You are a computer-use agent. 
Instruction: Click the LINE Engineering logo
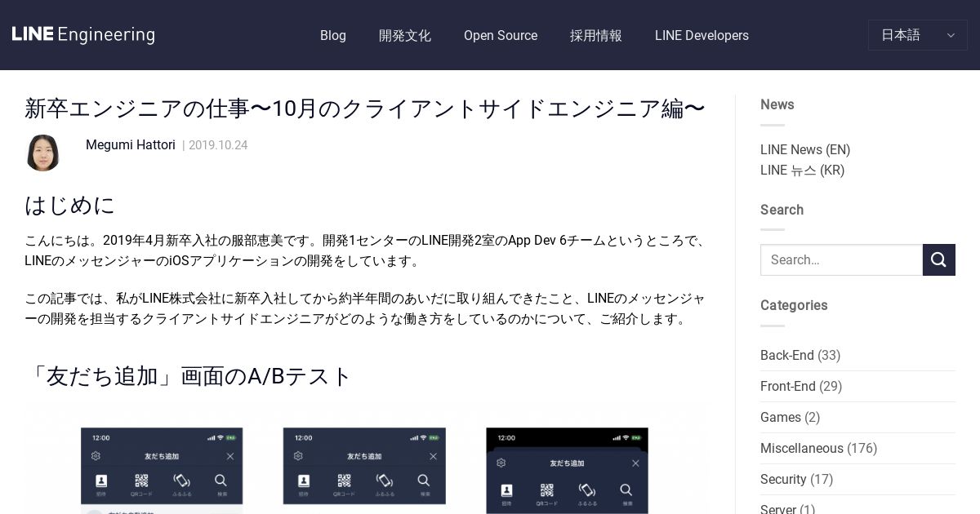[83, 35]
